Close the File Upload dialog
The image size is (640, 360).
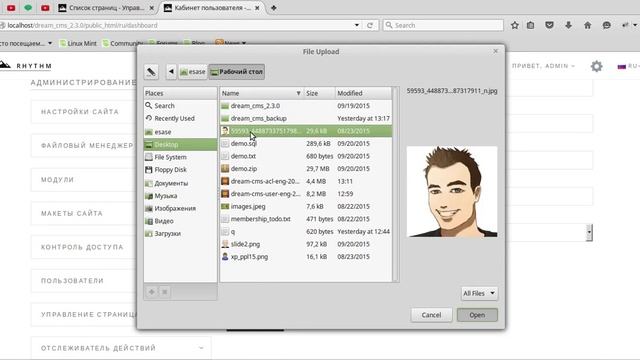496,51
